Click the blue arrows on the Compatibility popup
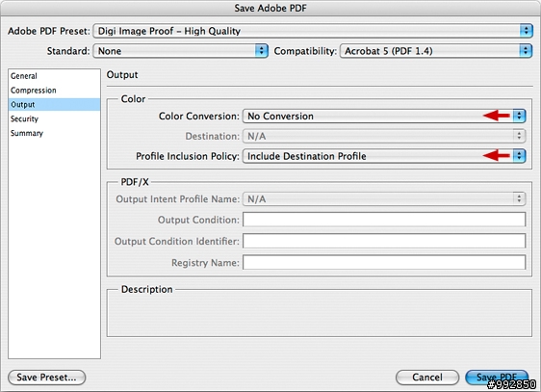This screenshot has width=541, height=392. coord(526,51)
